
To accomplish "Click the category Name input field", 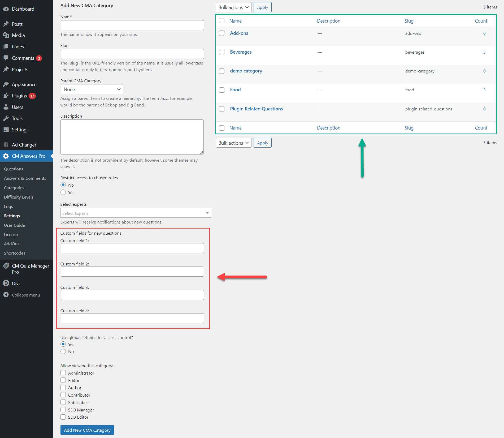I will point(132,25).
